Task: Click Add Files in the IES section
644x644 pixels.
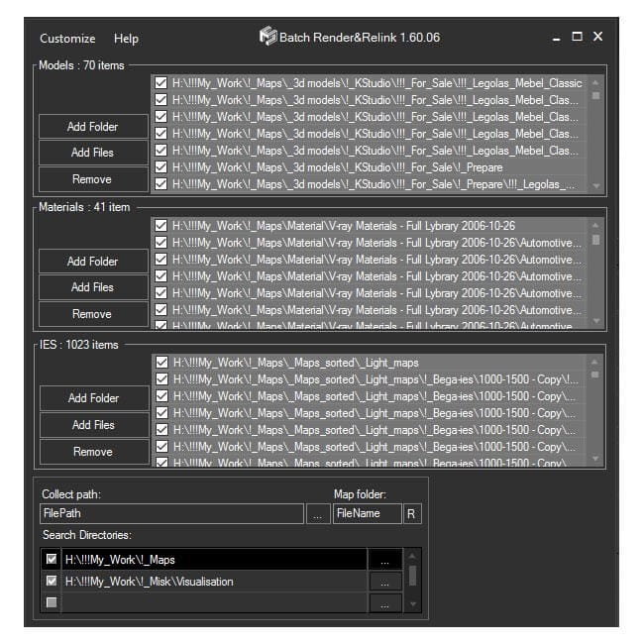Action: click(x=93, y=425)
